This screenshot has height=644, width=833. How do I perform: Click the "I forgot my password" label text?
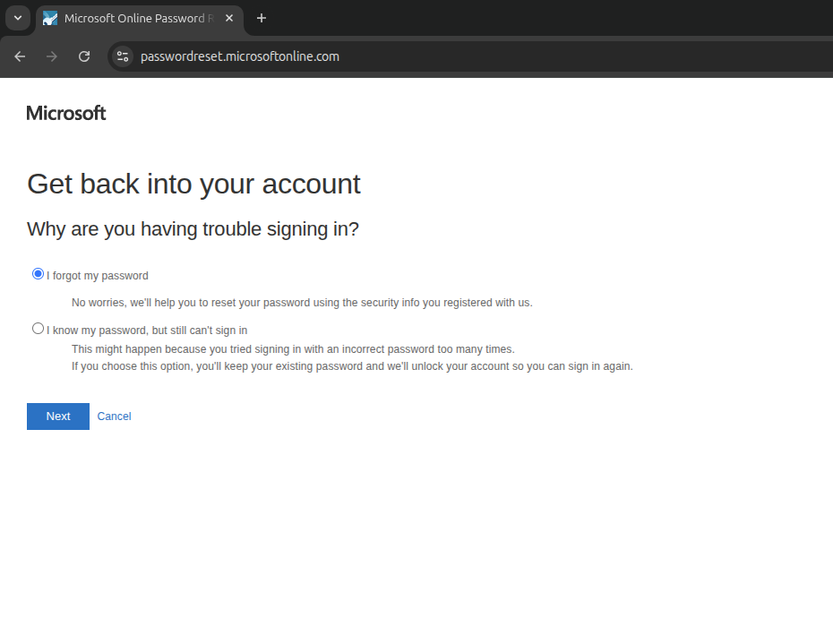pos(98,276)
